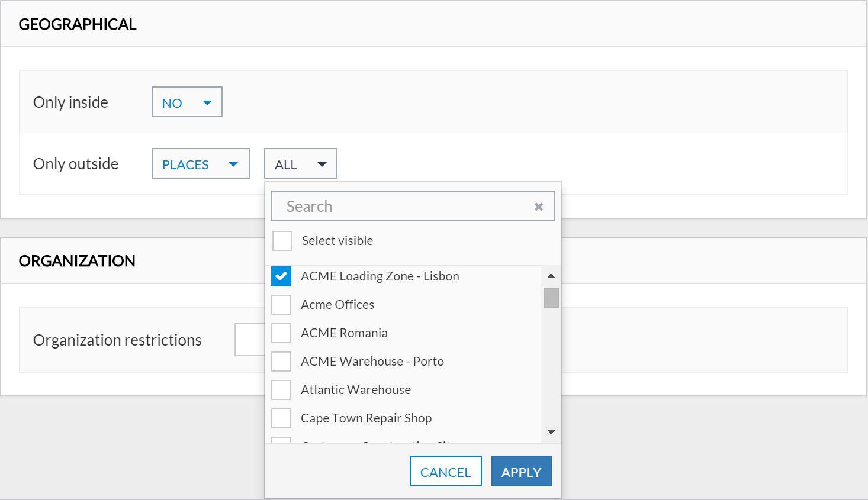Open the Only inside NO dropdown

click(187, 102)
